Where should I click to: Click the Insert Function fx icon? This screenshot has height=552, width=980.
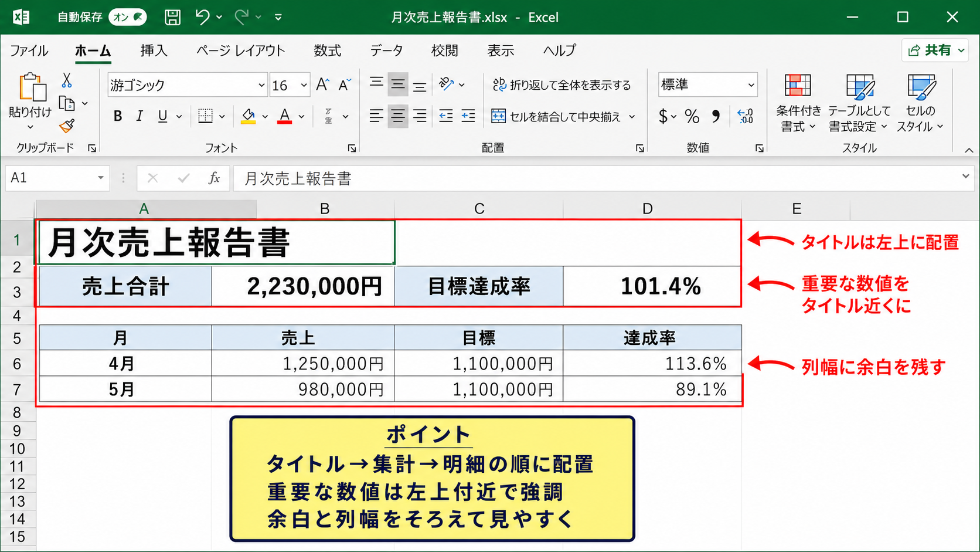point(214,178)
